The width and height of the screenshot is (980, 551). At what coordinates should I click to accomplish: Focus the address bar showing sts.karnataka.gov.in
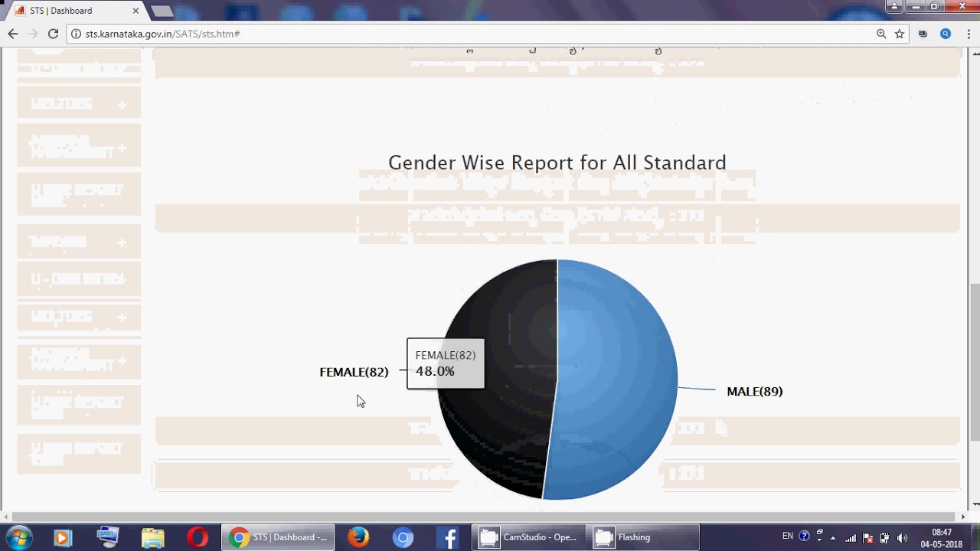[475, 34]
